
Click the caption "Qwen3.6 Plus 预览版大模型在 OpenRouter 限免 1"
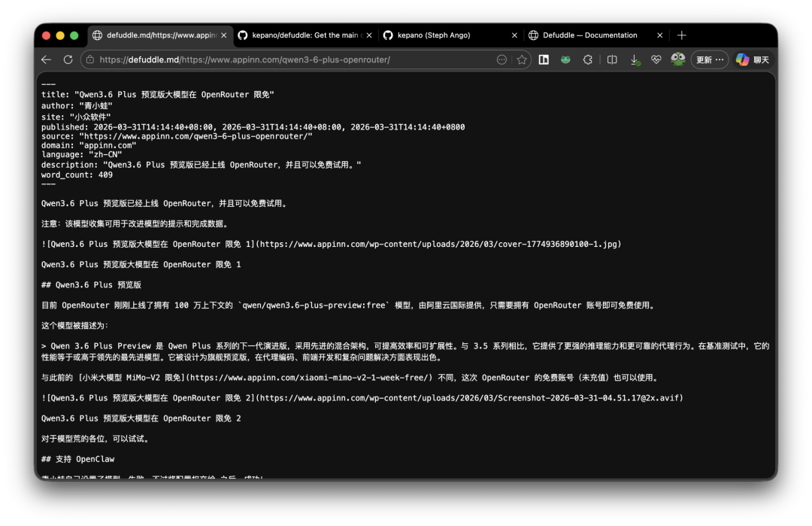(141, 264)
